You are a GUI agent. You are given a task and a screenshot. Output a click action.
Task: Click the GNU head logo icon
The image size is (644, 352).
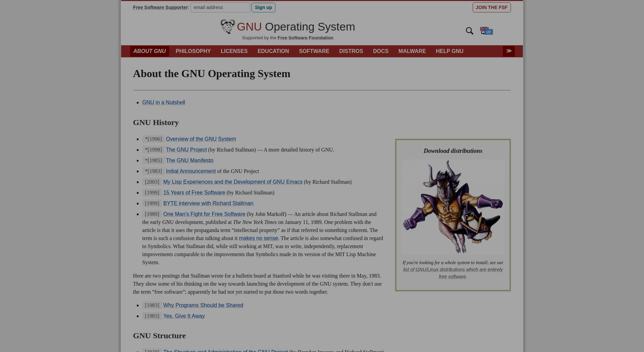coord(227,26)
